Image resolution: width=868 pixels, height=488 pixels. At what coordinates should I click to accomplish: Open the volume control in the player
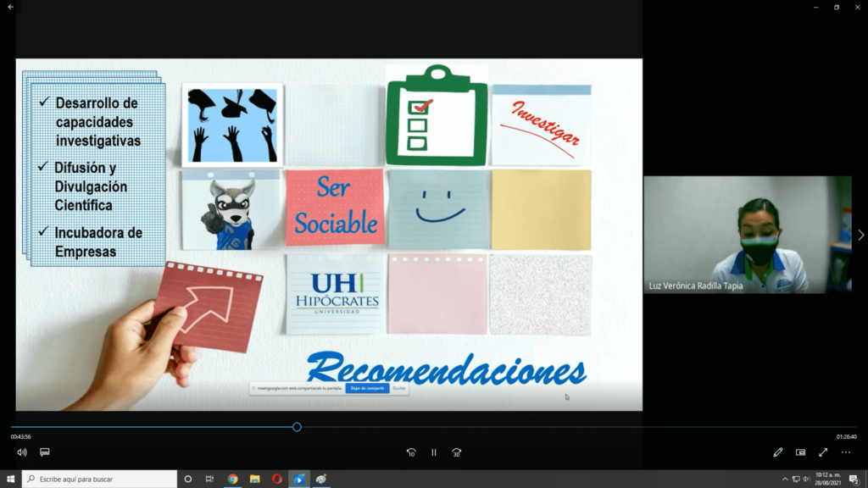coord(22,452)
